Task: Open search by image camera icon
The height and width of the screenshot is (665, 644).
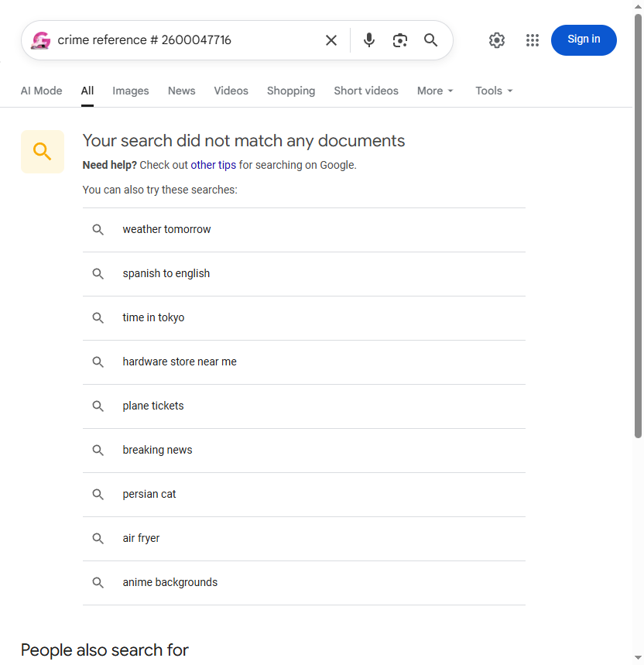Action: pyautogui.click(x=400, y=40)
